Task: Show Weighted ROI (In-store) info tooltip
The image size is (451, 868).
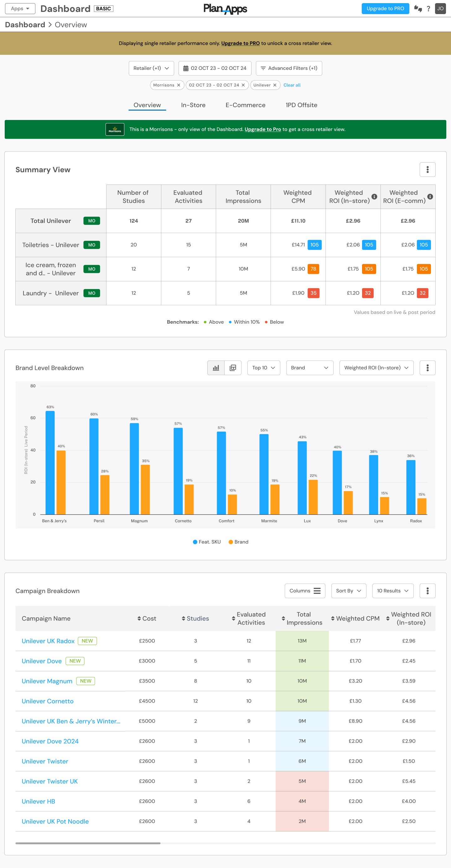Action: (374, 196)
